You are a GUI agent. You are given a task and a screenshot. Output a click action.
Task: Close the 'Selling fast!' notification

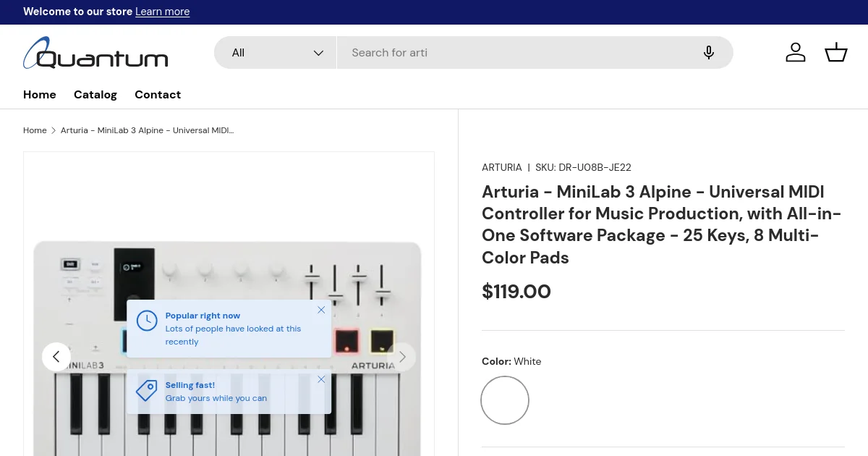tap(321, 379)
